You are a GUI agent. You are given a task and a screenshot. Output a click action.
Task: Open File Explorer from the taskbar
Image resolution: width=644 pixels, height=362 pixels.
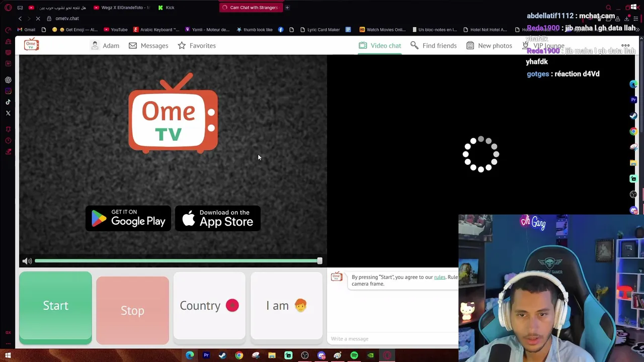tap(272, 355)
